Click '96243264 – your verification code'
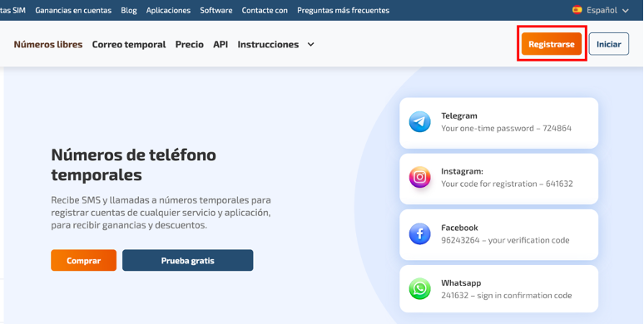The image size is (644, 324). point(505,240)
